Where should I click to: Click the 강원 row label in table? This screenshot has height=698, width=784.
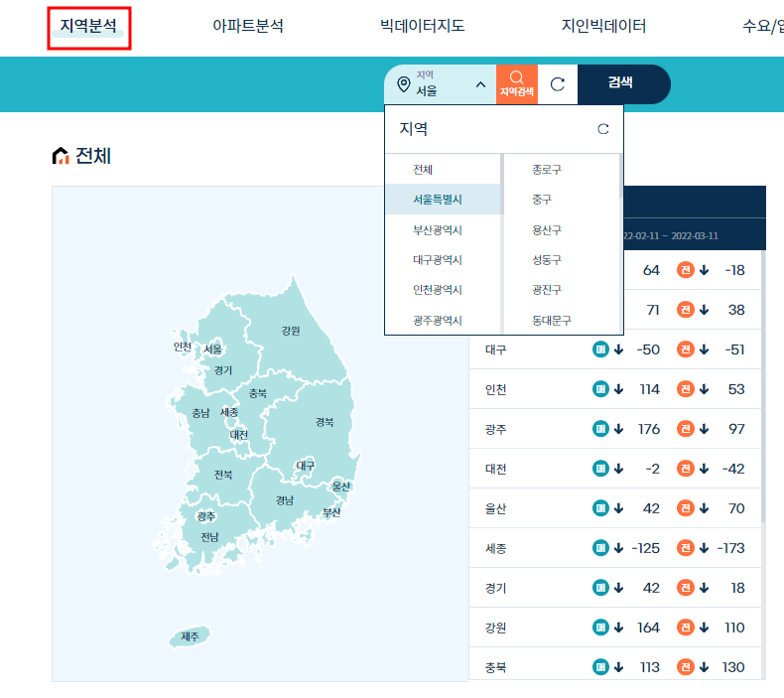[496, 628]
